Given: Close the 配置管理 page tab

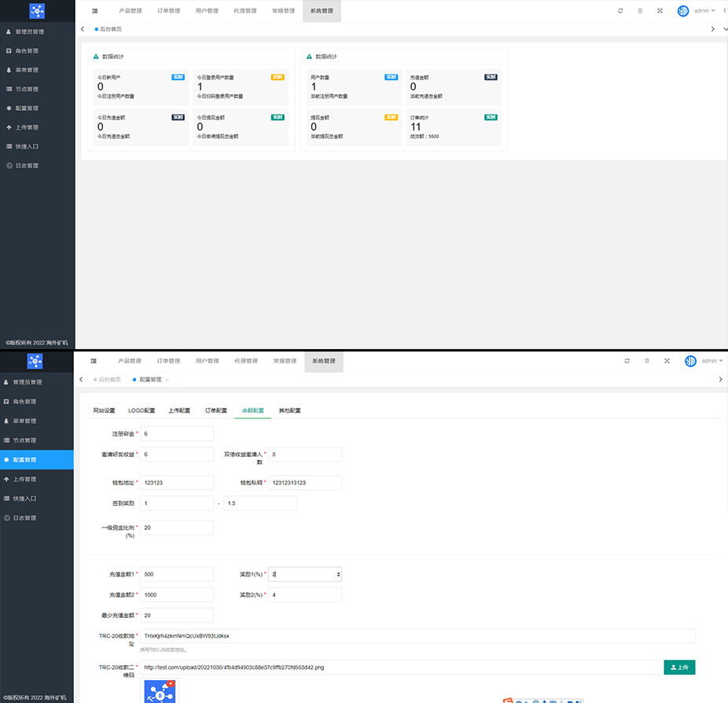Looking at the screenshot, I should click(167, 380).
